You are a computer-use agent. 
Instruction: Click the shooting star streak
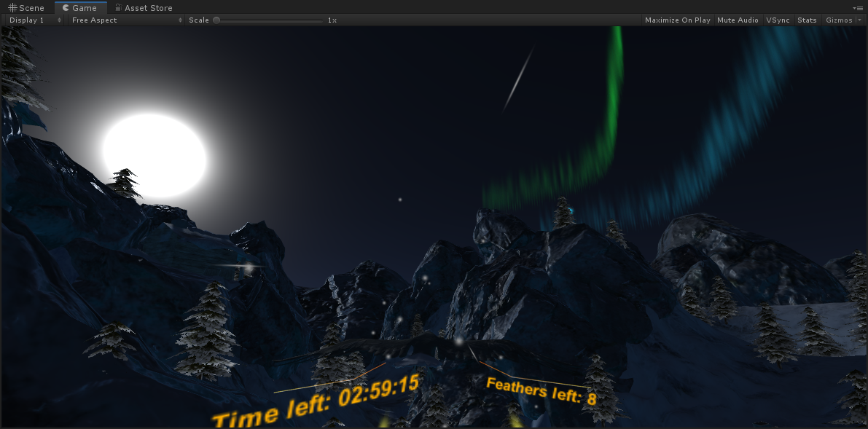click(519, 78)
